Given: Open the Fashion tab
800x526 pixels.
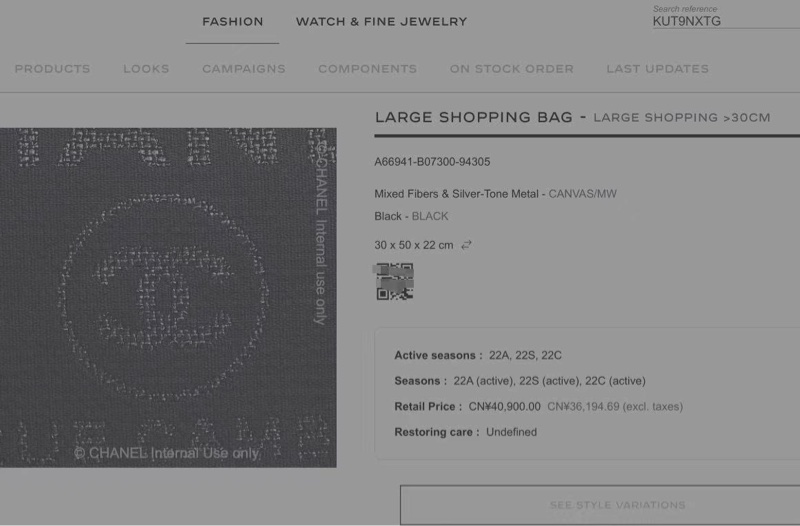Looking at the screenshot, I should (233, 21).
